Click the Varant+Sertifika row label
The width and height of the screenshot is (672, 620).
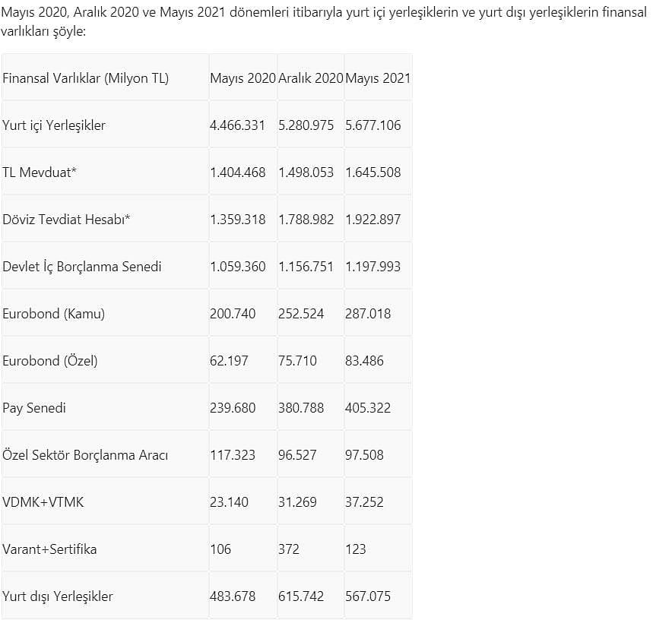point(49,549)
